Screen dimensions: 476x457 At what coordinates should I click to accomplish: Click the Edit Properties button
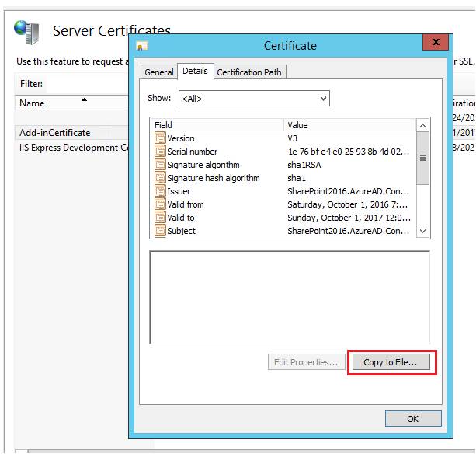pyautogui.click(x=306, y=362)
